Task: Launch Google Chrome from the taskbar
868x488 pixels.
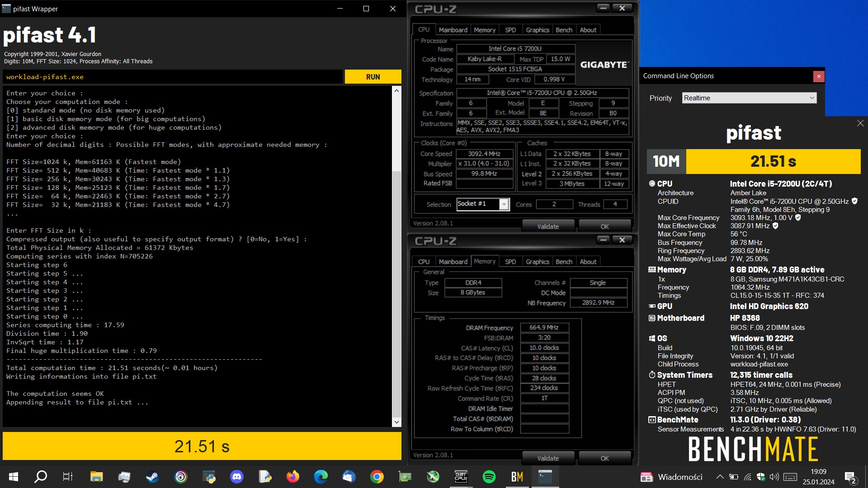Action: tap(377, 477)
